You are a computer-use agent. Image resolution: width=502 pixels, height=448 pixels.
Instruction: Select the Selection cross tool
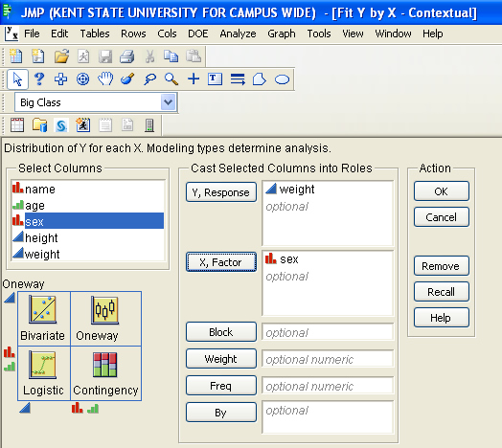pos(60,79)
